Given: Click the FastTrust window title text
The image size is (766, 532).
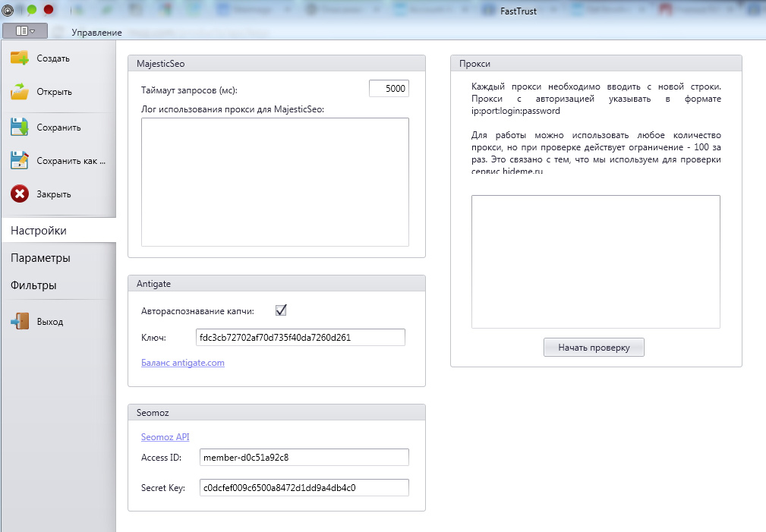Looking at the screenshot, I should click(x=519, y=11).
